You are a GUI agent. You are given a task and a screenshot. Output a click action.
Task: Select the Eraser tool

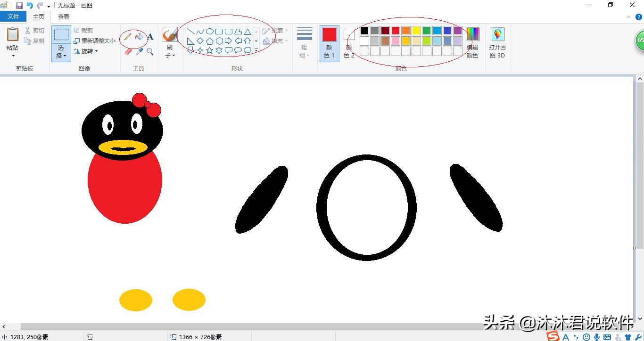tap(128, 51)
